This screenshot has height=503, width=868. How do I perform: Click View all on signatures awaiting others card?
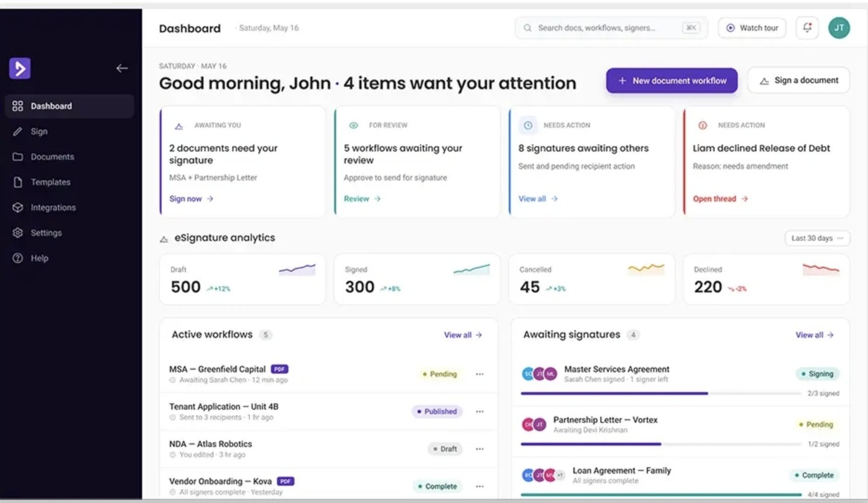[538, 199]
